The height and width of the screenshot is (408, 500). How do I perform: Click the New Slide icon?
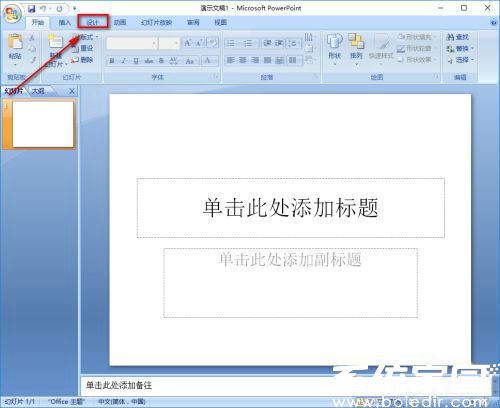55,41
